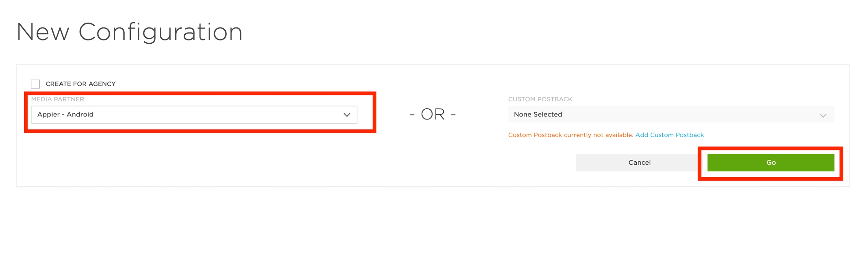Click the Media Partner dropdown chevron arrow

[x=347, y=115]
